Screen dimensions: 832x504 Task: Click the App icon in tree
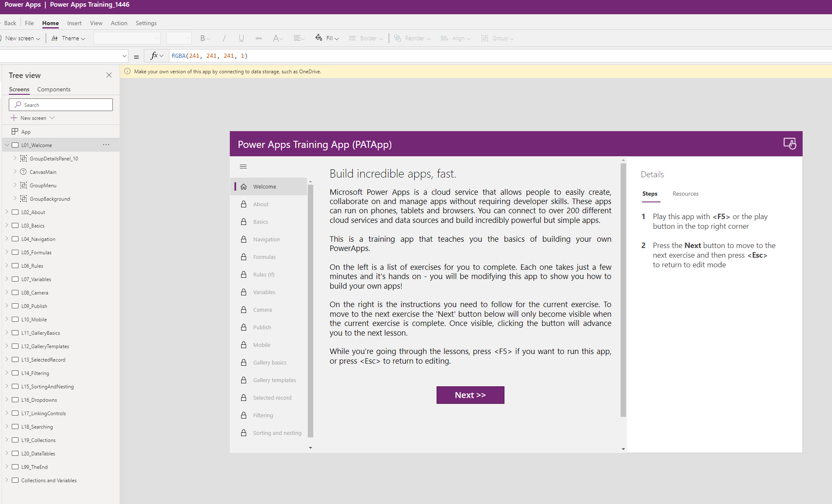(15, 132)
